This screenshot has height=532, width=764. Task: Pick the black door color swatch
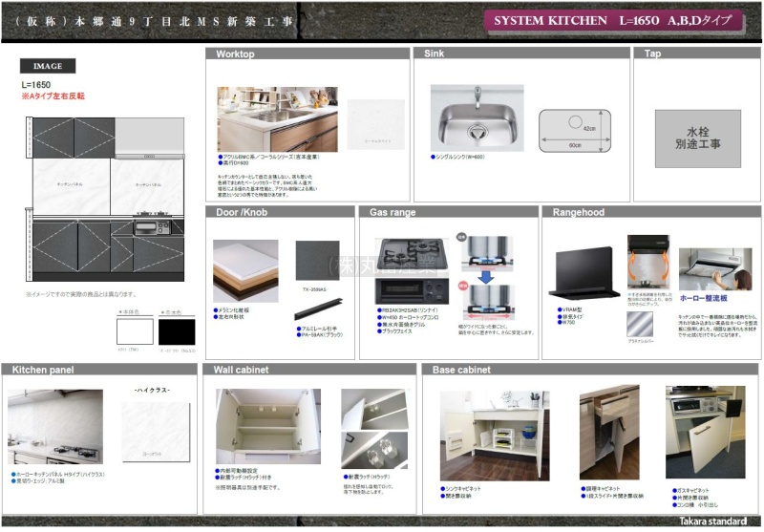pos(176,332)
